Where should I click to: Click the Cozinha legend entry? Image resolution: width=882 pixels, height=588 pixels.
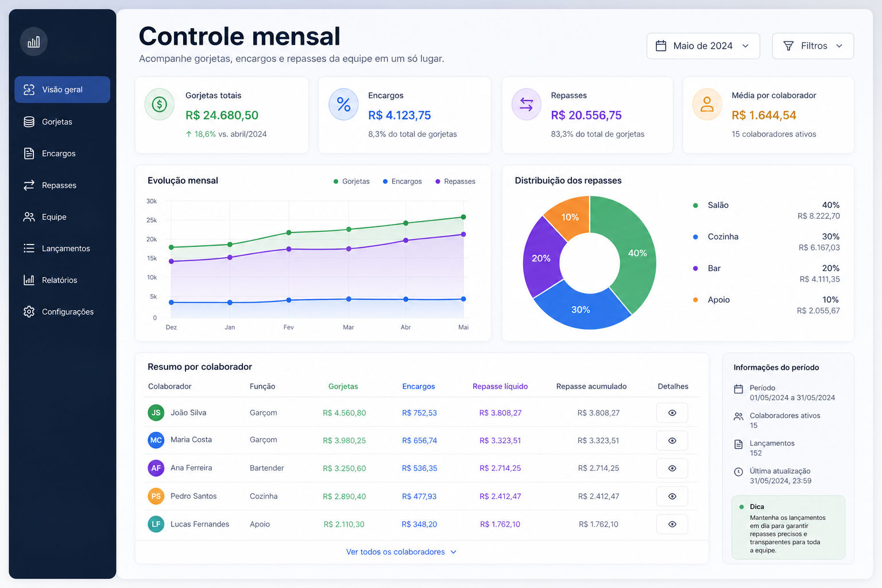767,242
